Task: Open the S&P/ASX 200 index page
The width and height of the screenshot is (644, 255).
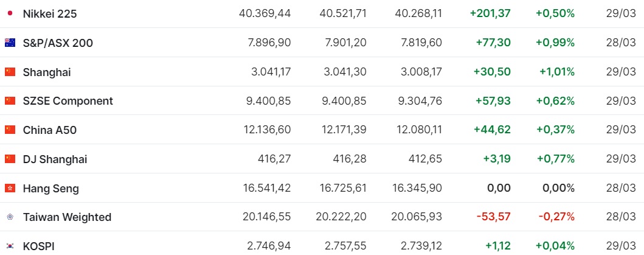Action: click(58, 43)
